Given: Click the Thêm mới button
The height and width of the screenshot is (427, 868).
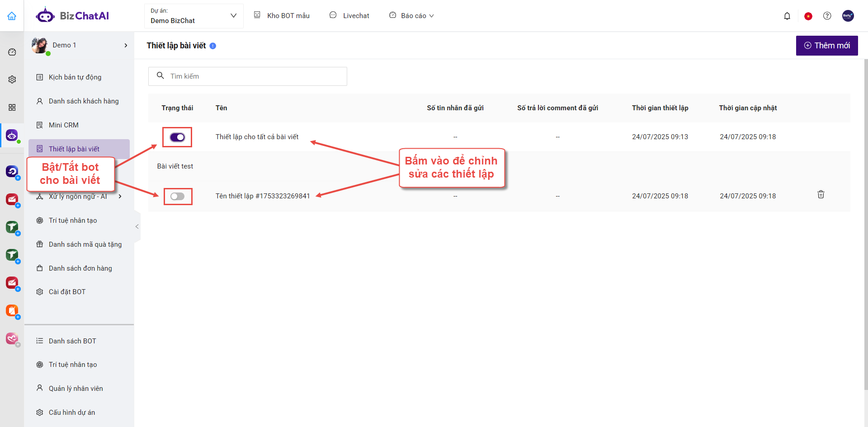Looking at the screenshot, I should click(827, 46).
